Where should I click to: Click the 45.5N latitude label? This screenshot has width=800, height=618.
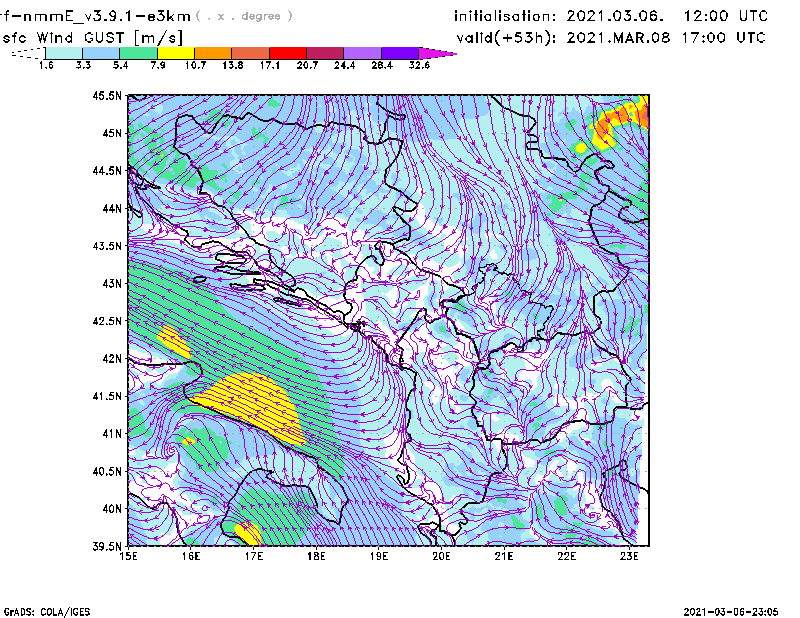click(107, 95)
